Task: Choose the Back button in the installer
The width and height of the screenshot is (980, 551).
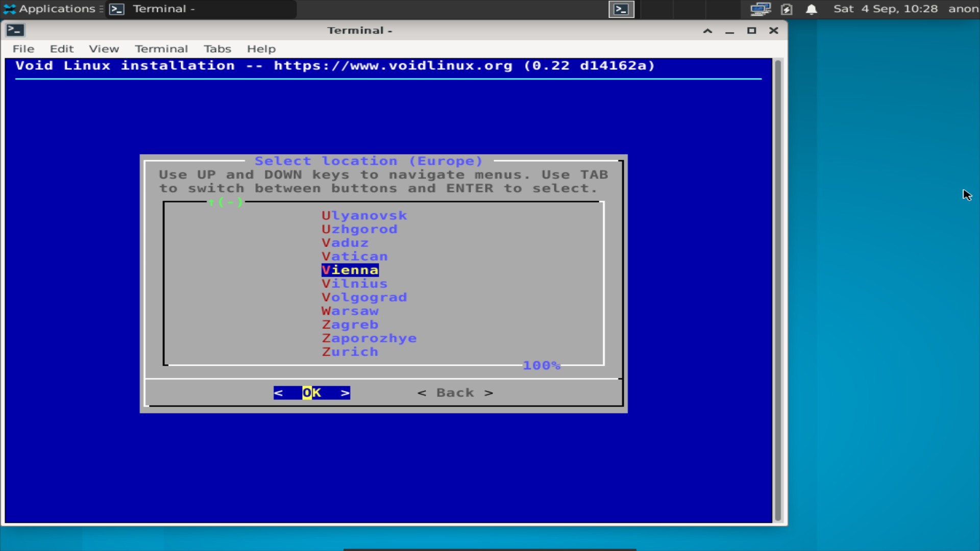Action: pyautogui.click(x=454, y=392)
